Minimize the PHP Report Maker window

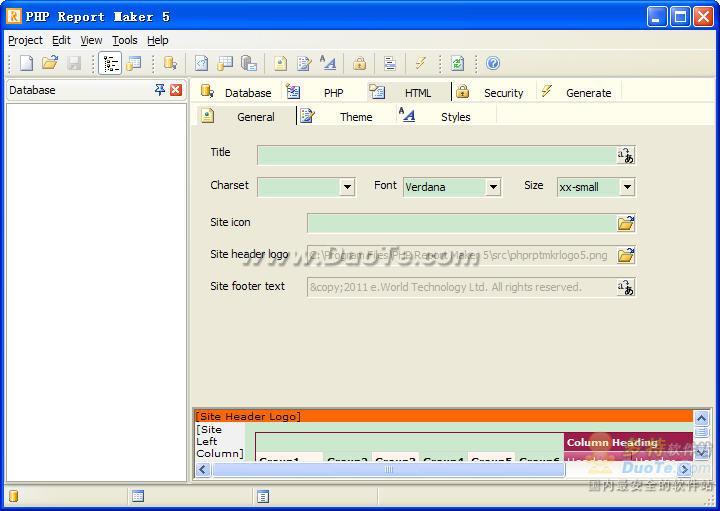(657, 17)
